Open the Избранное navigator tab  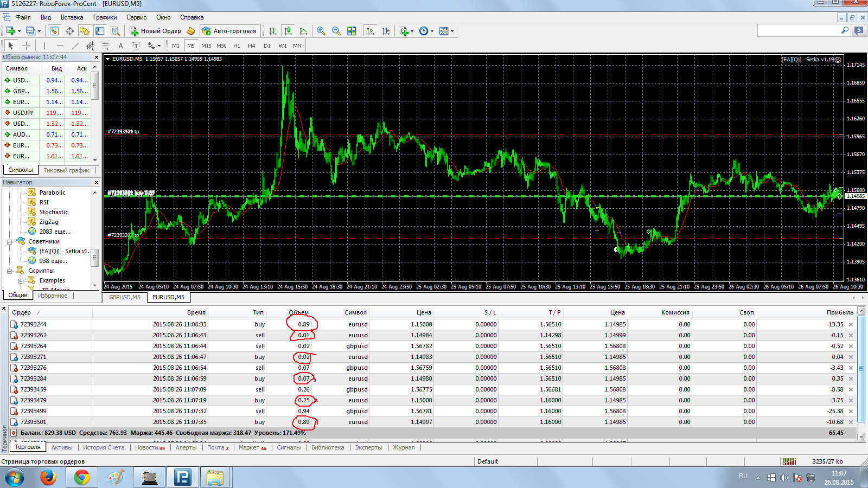[53, 296]
